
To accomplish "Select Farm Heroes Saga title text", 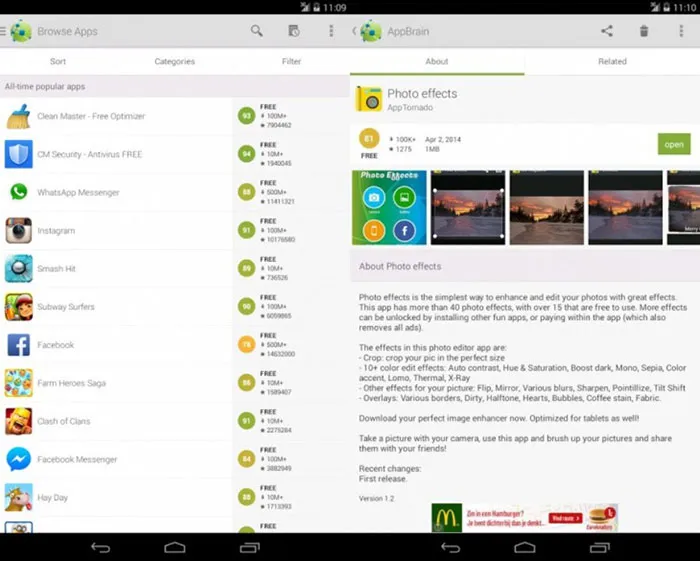I will click(x=71, y=383).
